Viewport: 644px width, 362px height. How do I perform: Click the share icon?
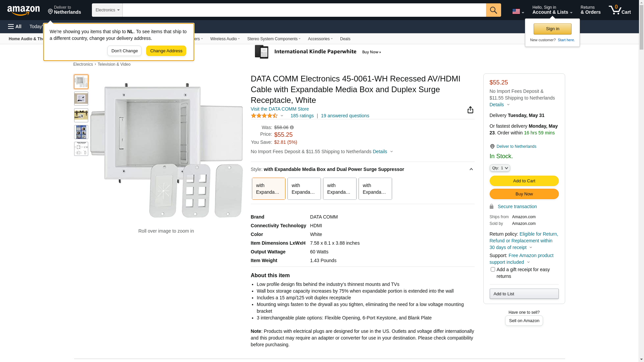coord(470,110)
